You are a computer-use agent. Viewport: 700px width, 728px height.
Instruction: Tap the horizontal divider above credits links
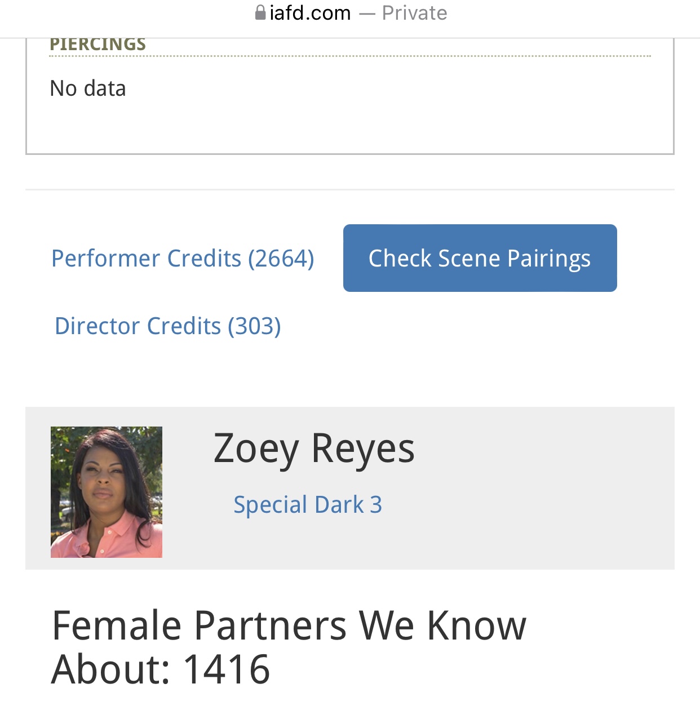[x=350, y=190]
